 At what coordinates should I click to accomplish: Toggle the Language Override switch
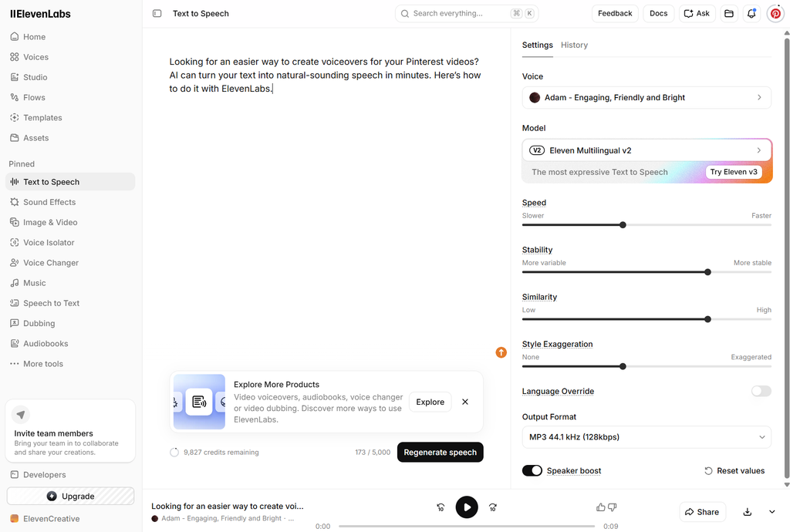click(761, 391)
